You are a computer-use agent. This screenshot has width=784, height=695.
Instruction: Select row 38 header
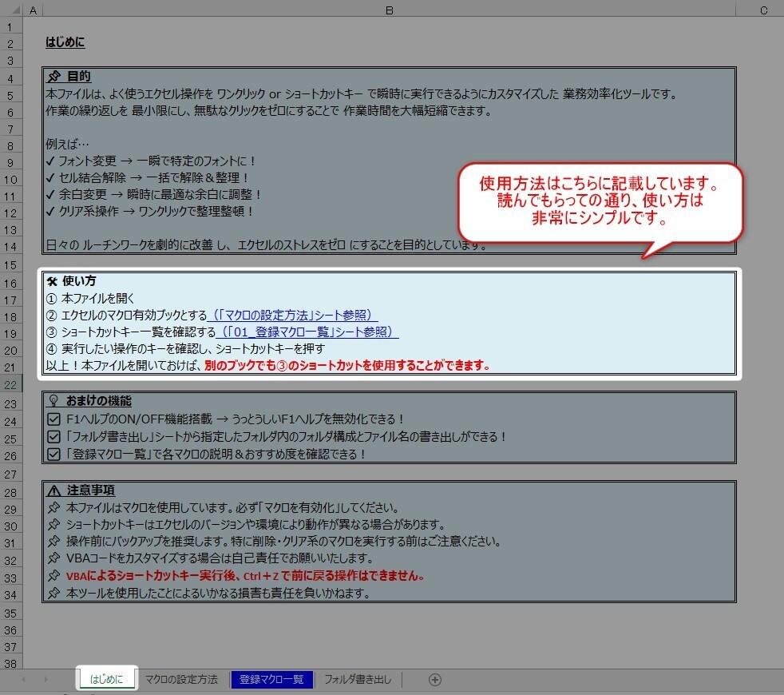pos(11,664)
